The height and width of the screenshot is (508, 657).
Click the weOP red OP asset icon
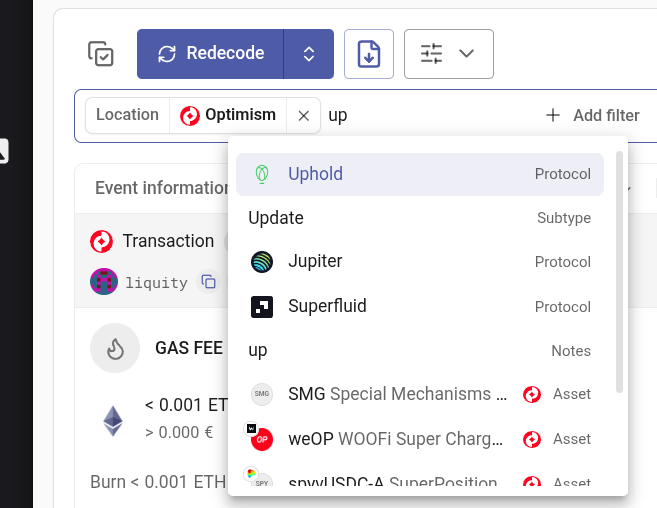[x=262, y=439]
